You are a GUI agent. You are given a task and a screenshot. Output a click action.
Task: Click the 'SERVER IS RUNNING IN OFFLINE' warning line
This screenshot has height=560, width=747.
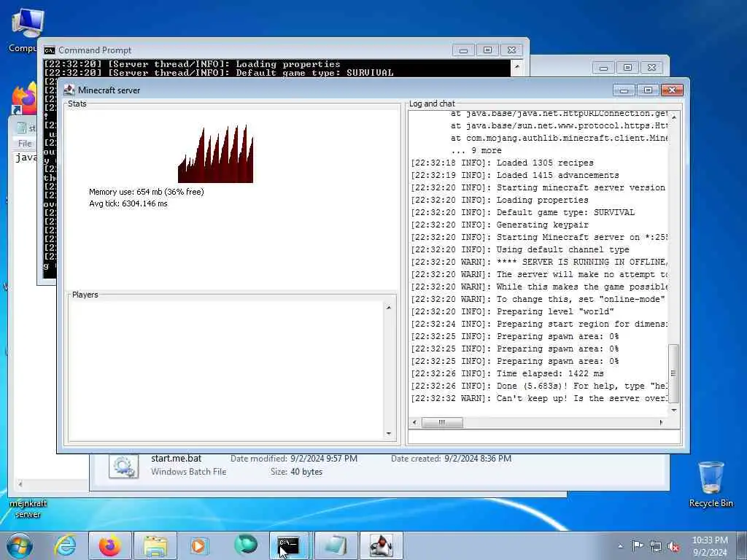tap(539, 262)
